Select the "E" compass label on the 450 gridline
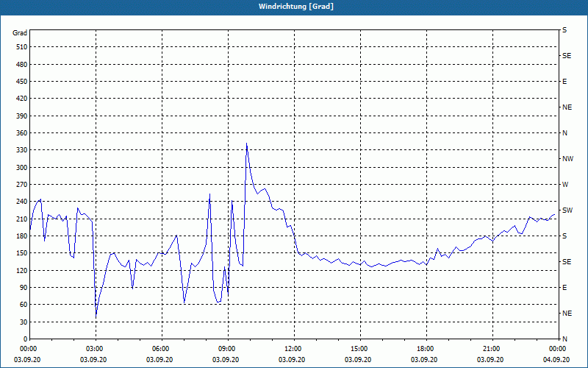 point(564,82)
